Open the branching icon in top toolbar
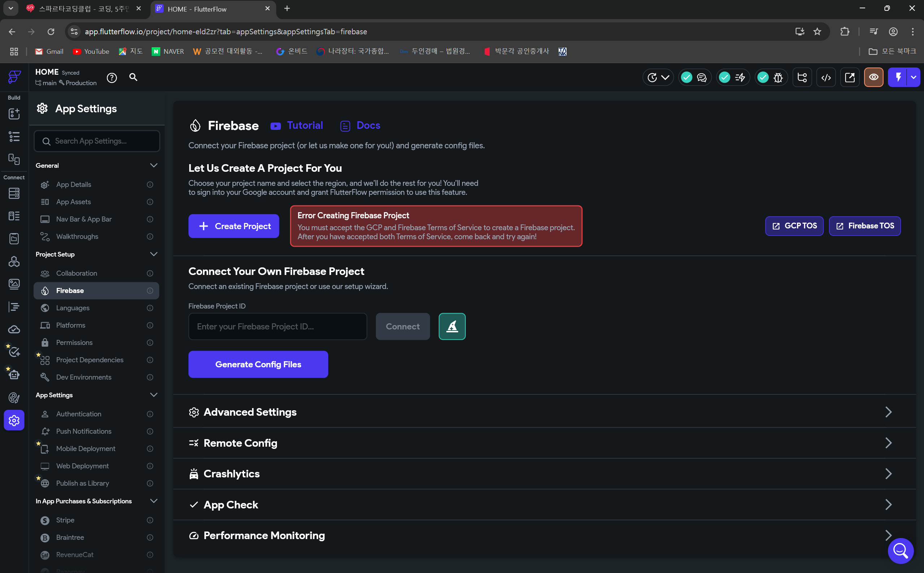This screenshot has height=573, width=924. tap(802, 77)
